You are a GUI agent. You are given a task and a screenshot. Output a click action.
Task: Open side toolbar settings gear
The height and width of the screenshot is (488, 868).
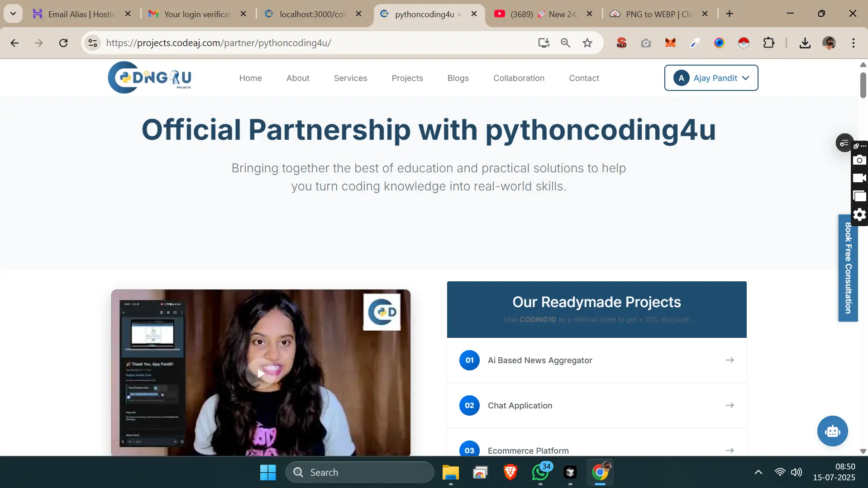(x=859, y=214)
